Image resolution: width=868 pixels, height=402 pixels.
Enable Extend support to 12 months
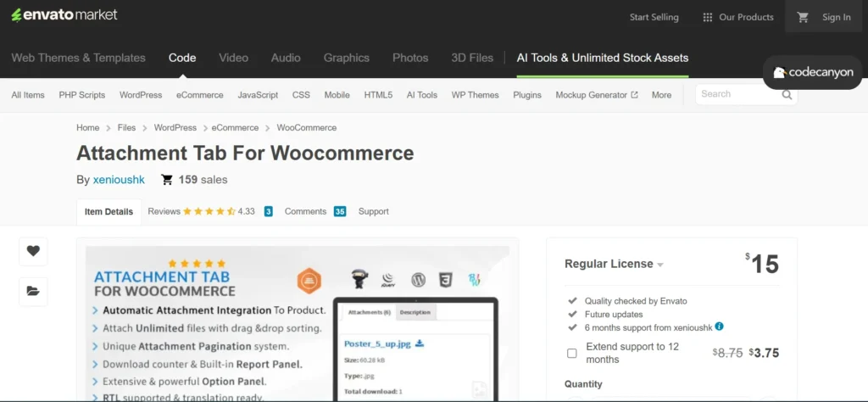[x=572, y=353]
